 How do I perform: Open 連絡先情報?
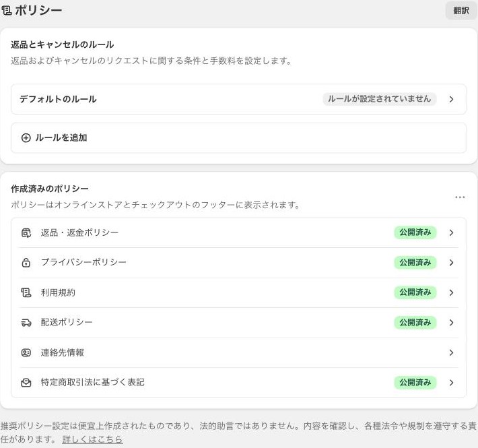pyautogui.click(x=238, y=352)
